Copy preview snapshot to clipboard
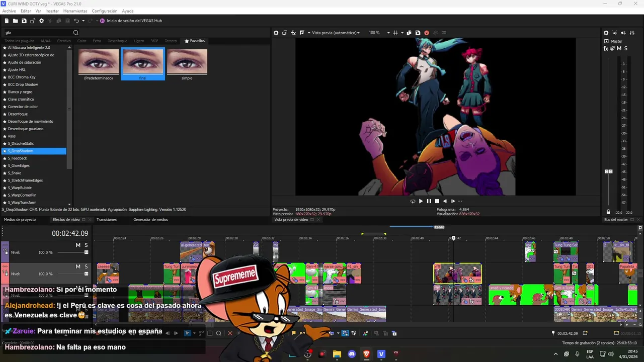This screenshot has width=644, height=362. (410, 33)
